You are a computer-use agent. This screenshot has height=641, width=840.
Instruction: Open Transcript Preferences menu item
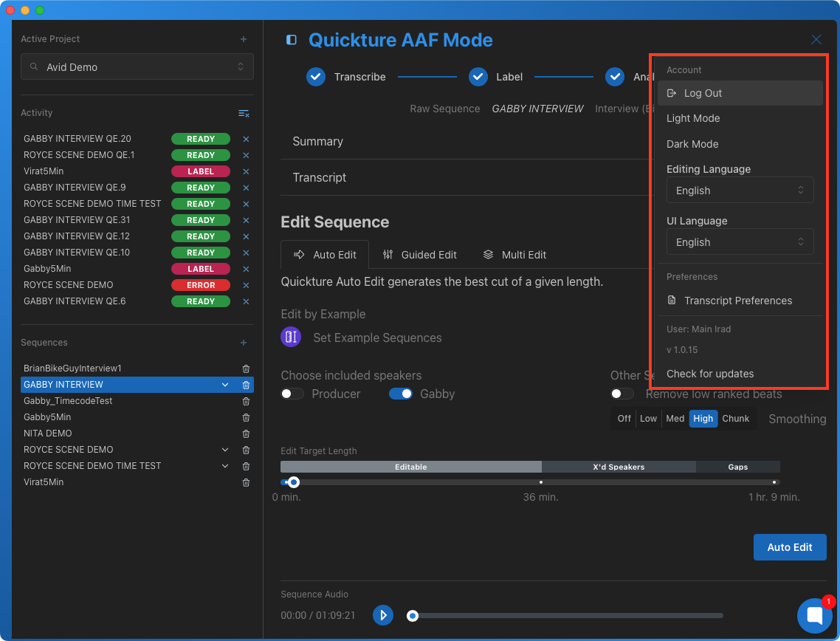pyautogui.click(x=740, y=301)
